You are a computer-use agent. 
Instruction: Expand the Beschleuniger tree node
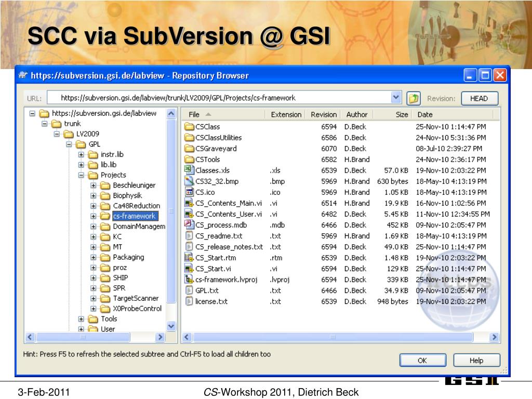(x=94, y=185)
